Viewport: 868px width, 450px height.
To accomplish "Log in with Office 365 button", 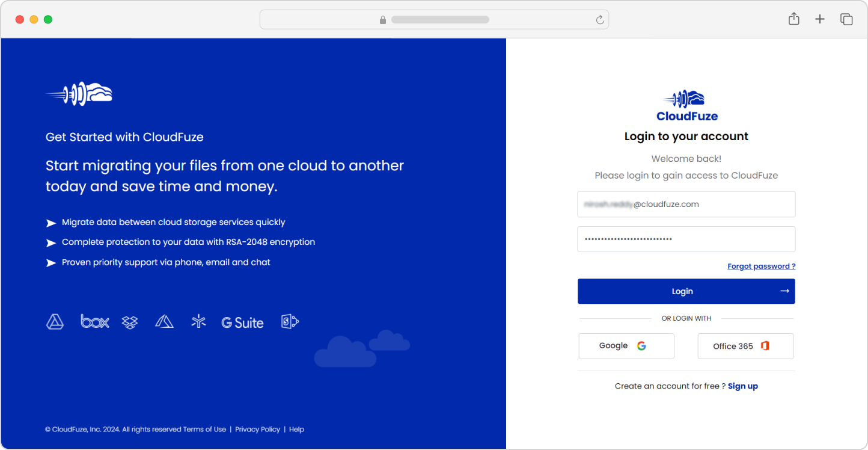I will pos(745,346).
